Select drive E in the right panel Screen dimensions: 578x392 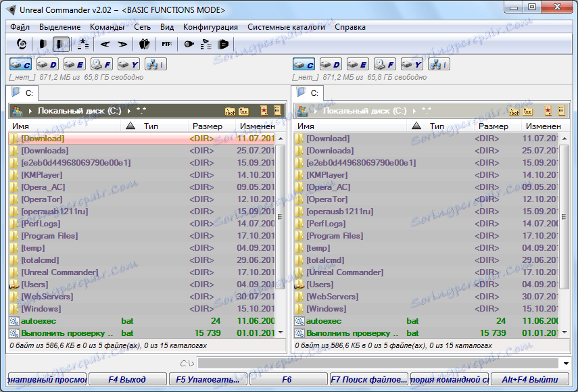tap(358, 64)
